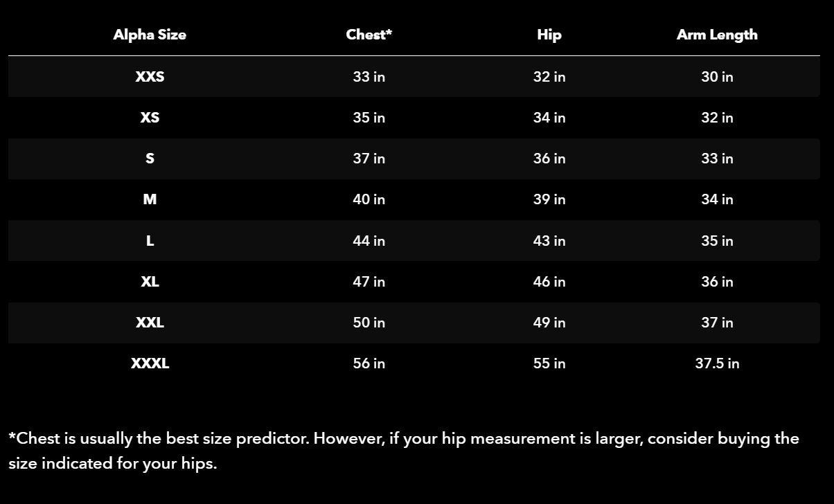Click the XS size row label

pos(150,118)
